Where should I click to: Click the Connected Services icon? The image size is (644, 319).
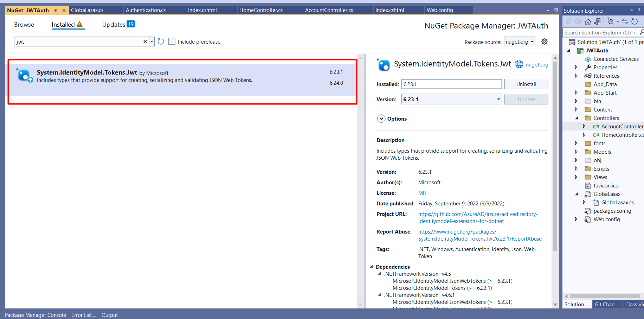click(588, 59)
